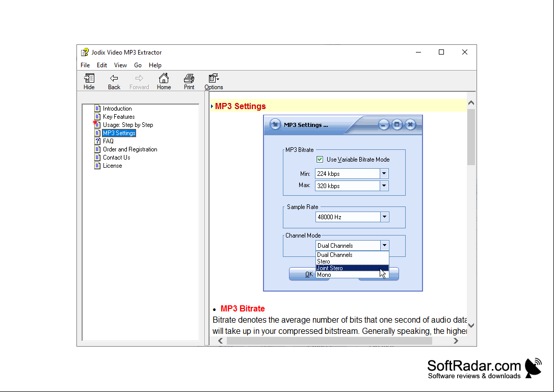Click the Forward toolbar arrow

click(x=139, y=82)
